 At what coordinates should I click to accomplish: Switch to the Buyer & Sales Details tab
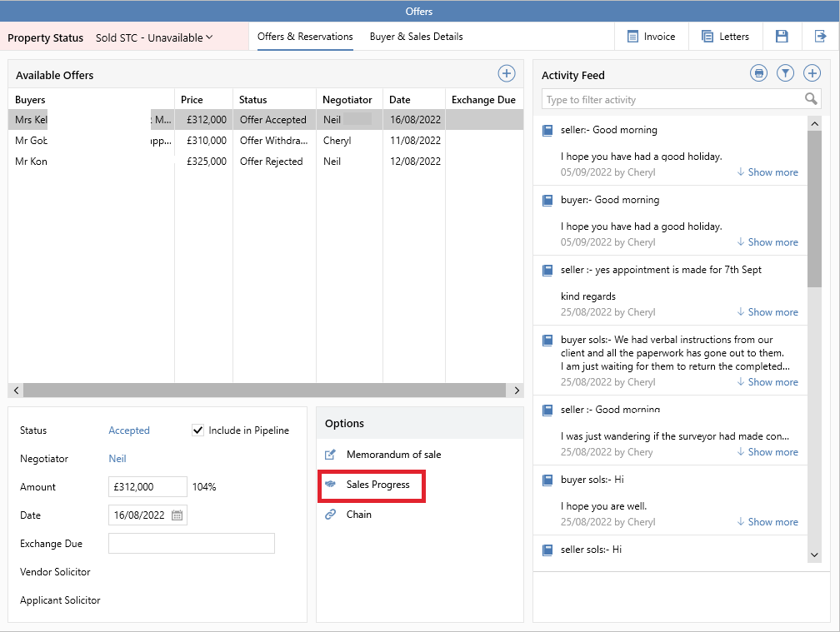coord(415,37)
